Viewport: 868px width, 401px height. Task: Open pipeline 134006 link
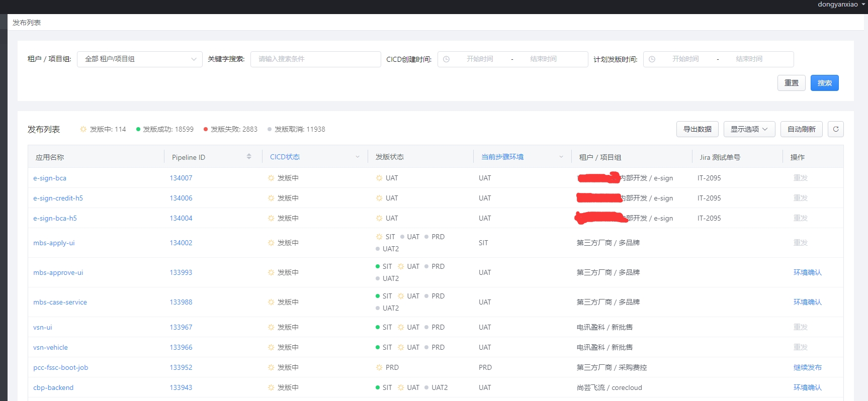[181, 198]
